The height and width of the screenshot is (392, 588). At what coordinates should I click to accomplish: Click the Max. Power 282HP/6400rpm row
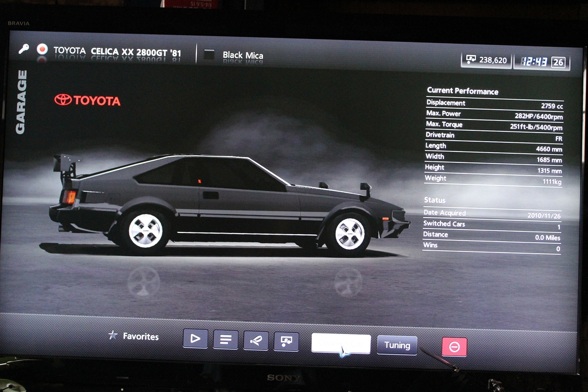(494, 115)
